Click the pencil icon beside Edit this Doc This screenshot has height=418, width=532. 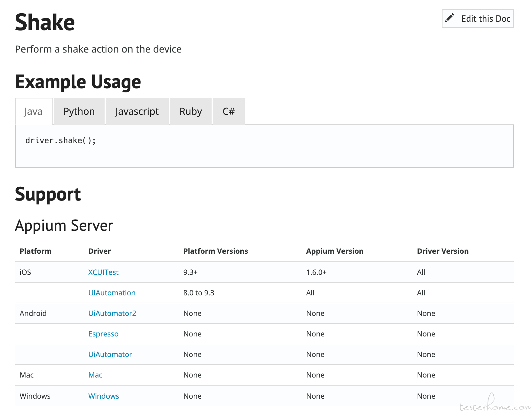coord(449,18)
